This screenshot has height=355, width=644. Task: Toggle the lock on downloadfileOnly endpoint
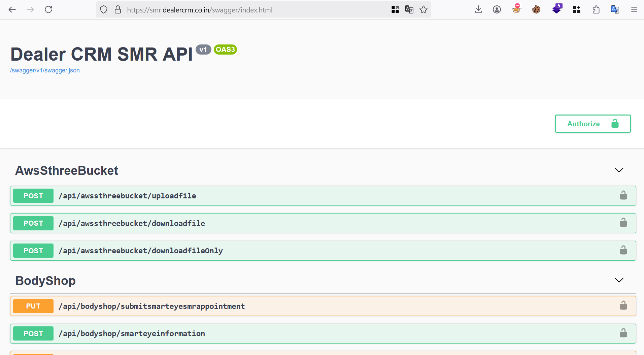coord(623,251)
